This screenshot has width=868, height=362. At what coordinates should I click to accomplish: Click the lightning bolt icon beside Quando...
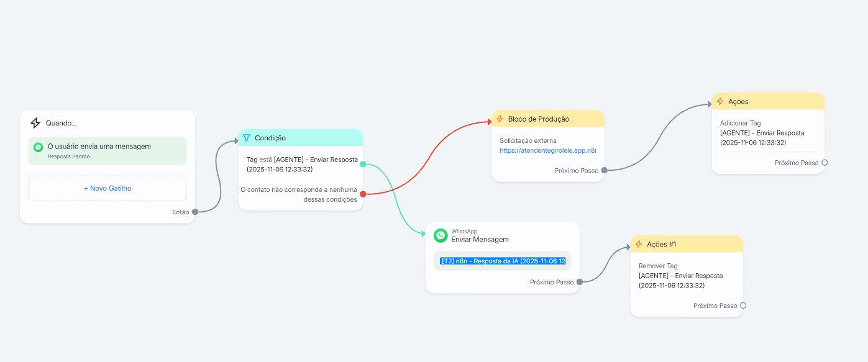pos(35,123)
